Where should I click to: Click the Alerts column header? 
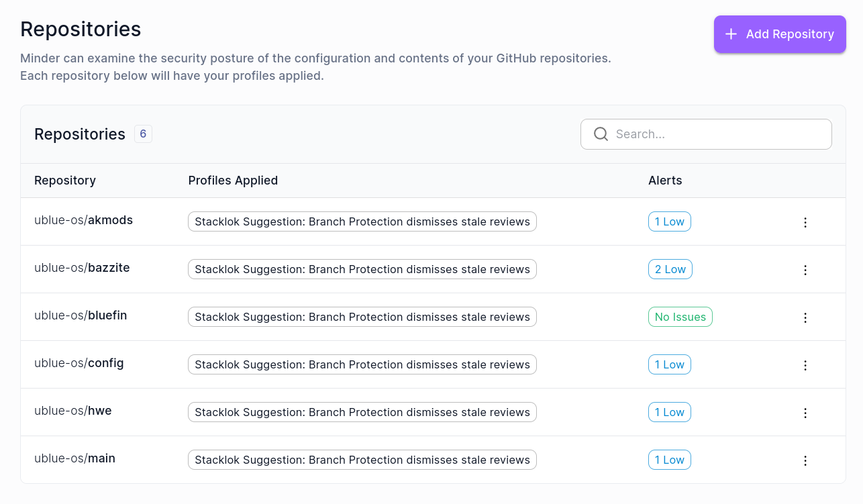tap(665, 181)
